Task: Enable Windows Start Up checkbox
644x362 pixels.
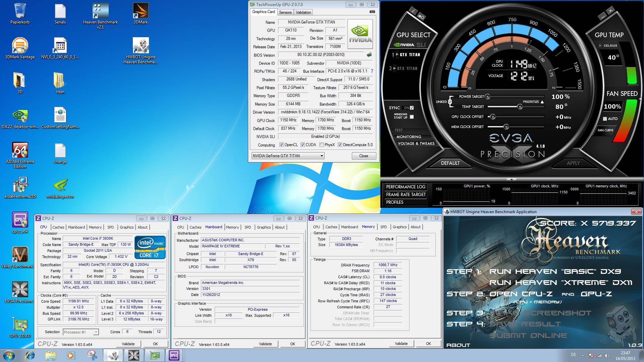Action: click(x=412, y=117)
